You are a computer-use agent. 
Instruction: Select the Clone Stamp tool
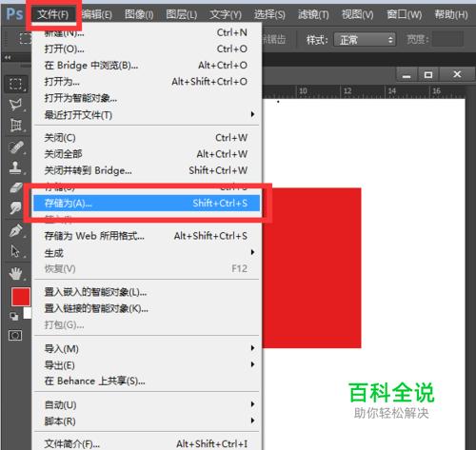[x=15, y=167]
